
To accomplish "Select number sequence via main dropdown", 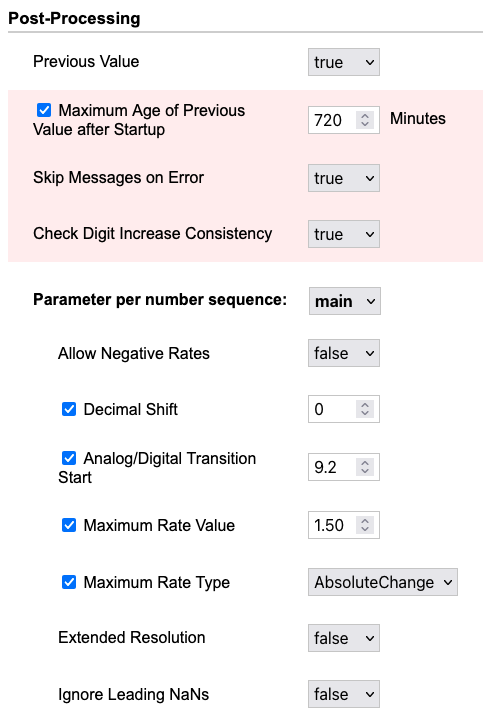I will pos(344,301).
